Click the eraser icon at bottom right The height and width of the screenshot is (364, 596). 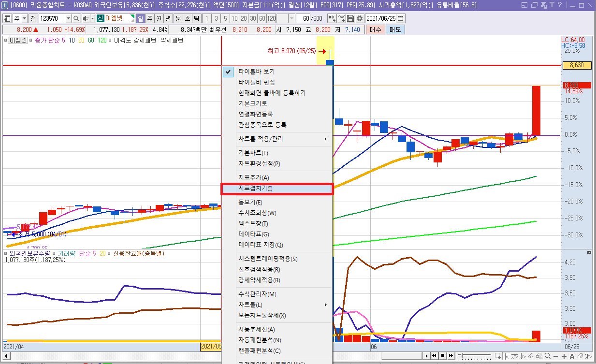[x=580, y=357]
